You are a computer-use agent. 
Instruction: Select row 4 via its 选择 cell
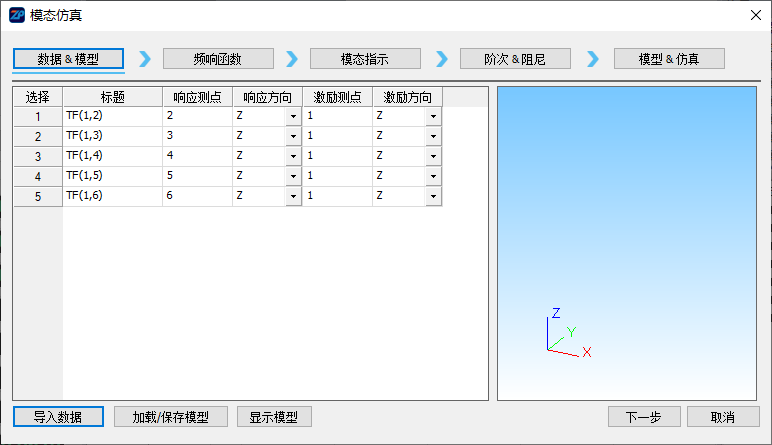coord(38,176)
